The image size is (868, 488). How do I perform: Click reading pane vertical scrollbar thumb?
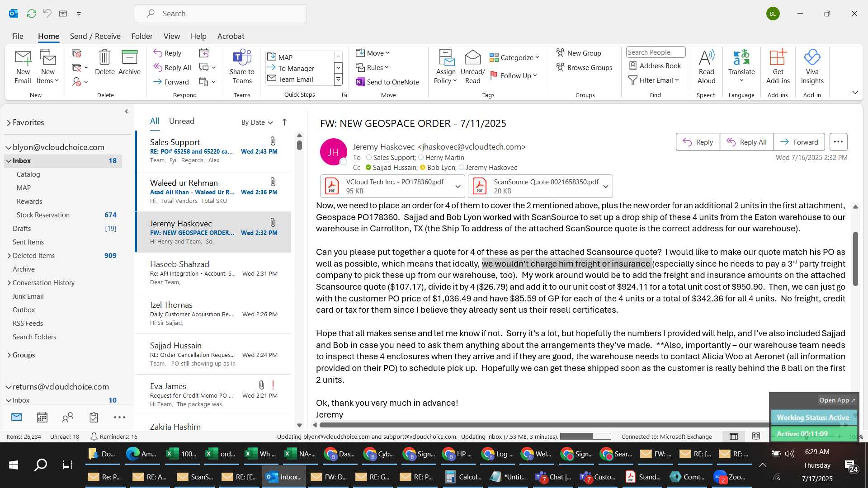(x=855, y=258)
